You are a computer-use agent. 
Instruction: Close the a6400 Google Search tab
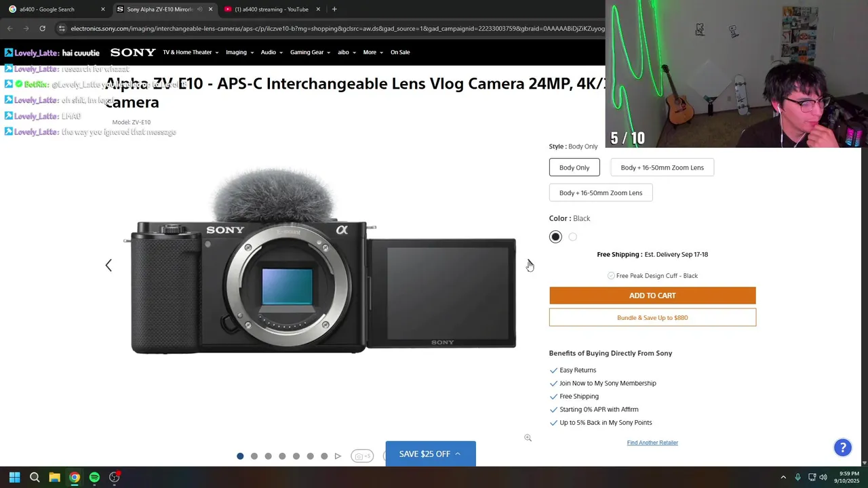(x=103, y=9)
